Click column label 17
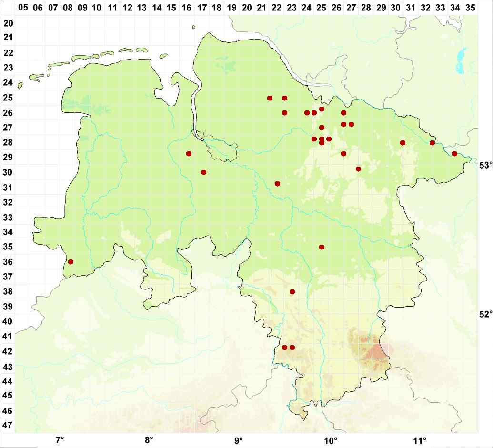 202,7
